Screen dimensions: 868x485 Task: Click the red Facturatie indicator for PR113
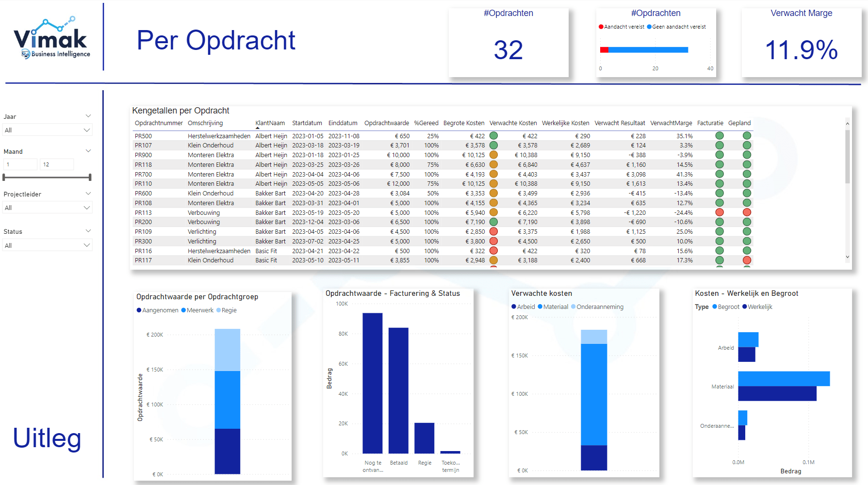pyautogui.click(x=719, y=212)
